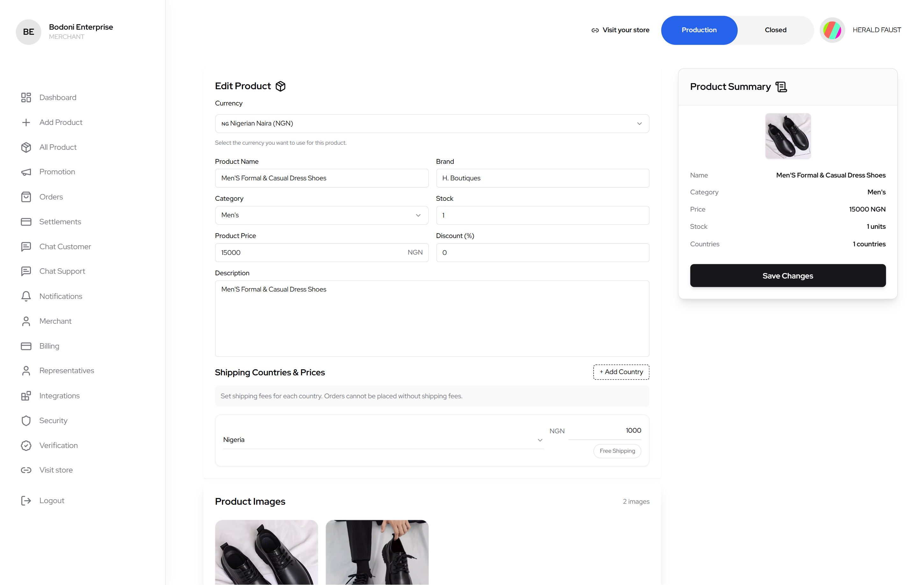Expand the Category Men's dropdown

321,215
